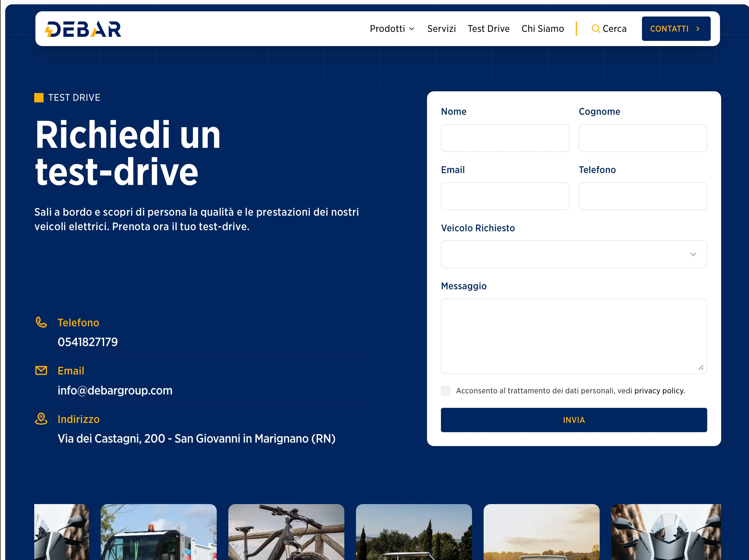Click the orange square beside TEST DRIVE
This screenshot has height=560, width=749.
[x=39, y=98]
